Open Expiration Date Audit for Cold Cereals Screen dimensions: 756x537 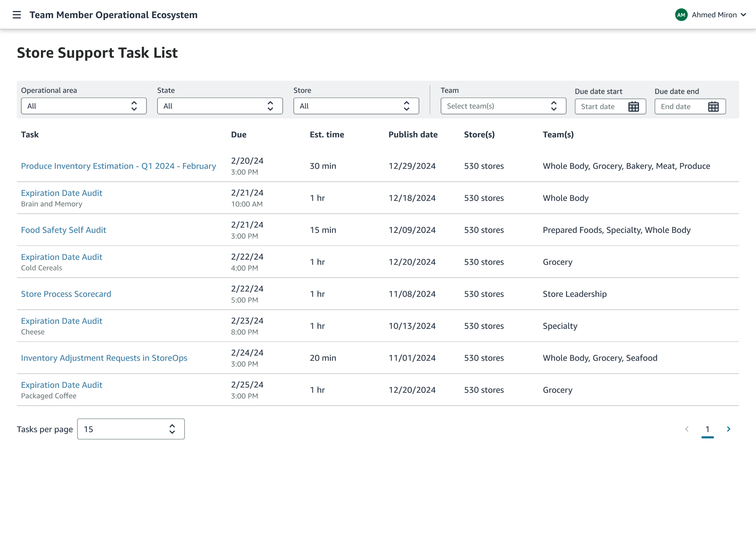click(61, 257)
